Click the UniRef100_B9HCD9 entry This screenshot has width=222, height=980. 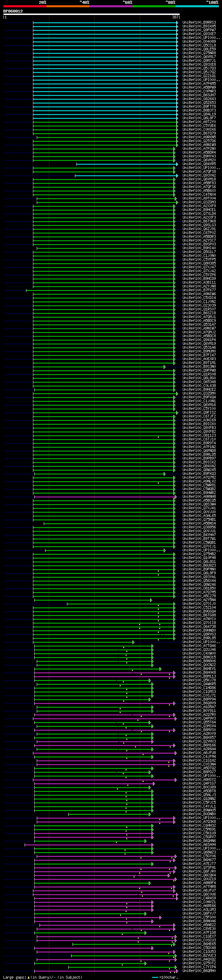pyautogui.click(x=199, y=278)
